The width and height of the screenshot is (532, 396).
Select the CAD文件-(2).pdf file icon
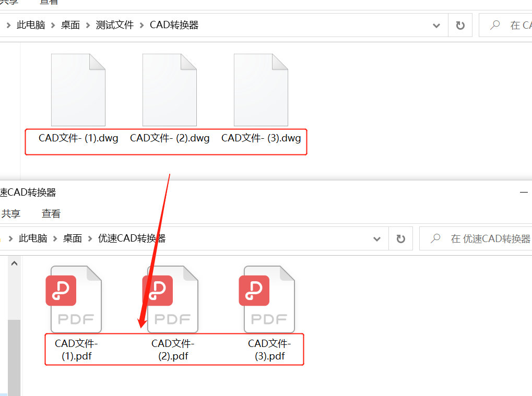(x=170, y=299)
